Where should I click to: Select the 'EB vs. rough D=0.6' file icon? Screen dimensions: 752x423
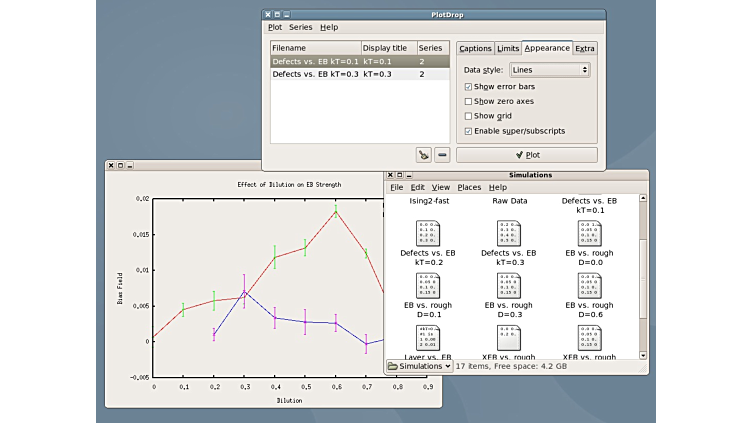click(589, 285)
